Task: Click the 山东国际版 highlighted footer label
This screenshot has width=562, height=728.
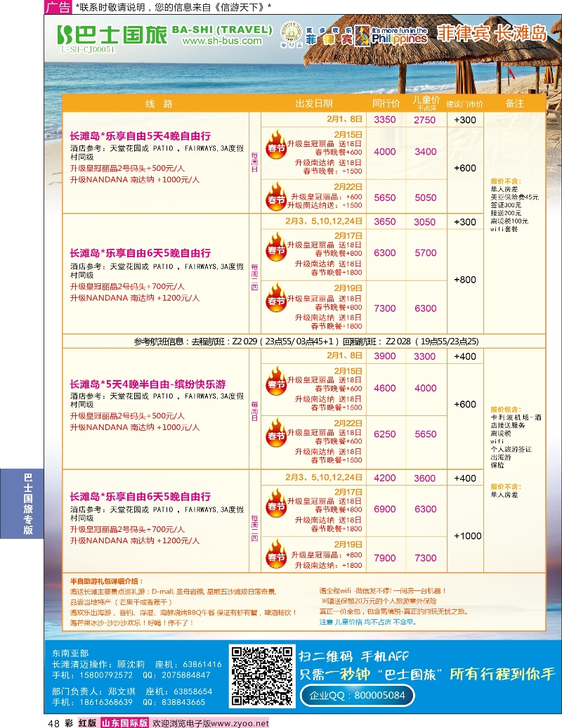Action: [x=124, y=723]
